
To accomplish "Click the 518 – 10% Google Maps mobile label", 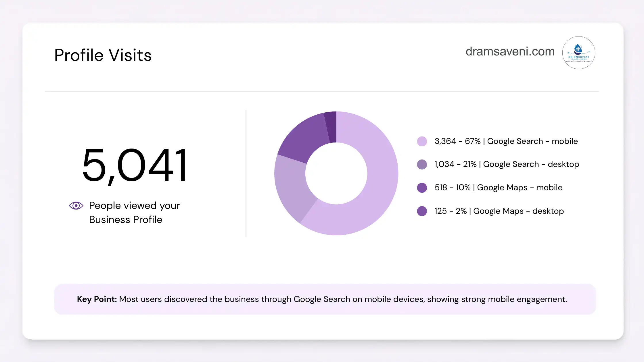I will pos(498,188).
